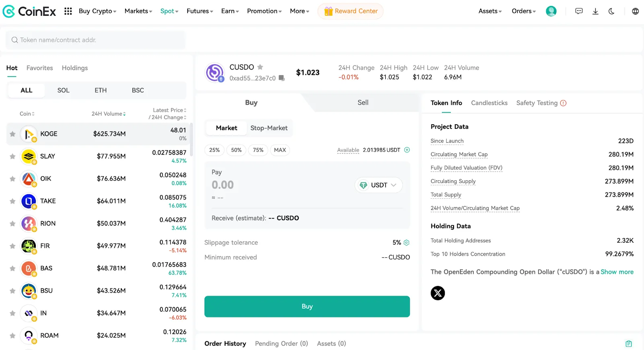Image resolution: width=644 pixels, height=350 pixels.
Task: Click the SLAY coin logo
Action: 29,156
